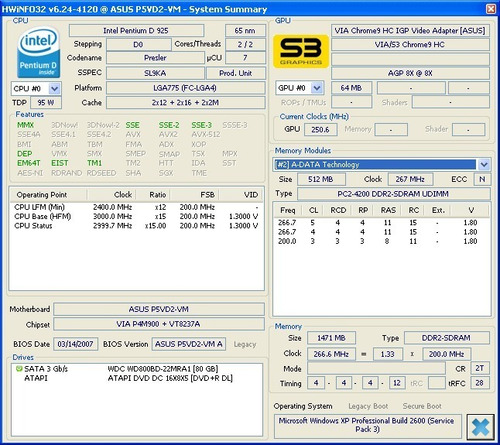Viewport: 500px width, 445px height.
Task: Click the grayed AVX-512 feature label
Action: tap(206, 134)
